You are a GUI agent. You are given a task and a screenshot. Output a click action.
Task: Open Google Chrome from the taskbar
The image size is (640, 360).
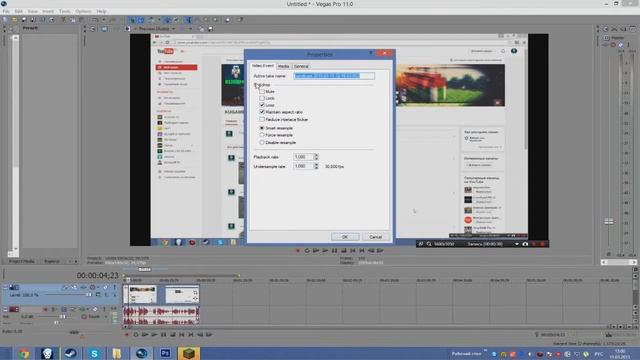coord(23,353)
